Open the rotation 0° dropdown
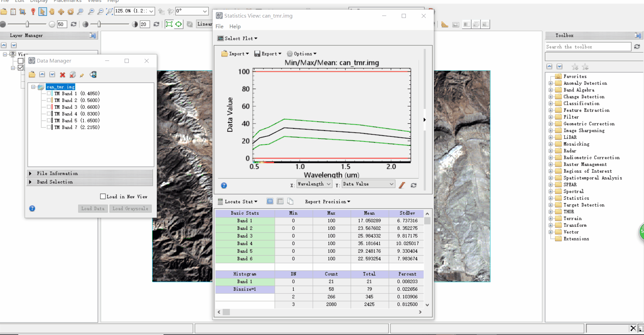The height and width of the screenshot is (335, 644). [x=205, y=11]
